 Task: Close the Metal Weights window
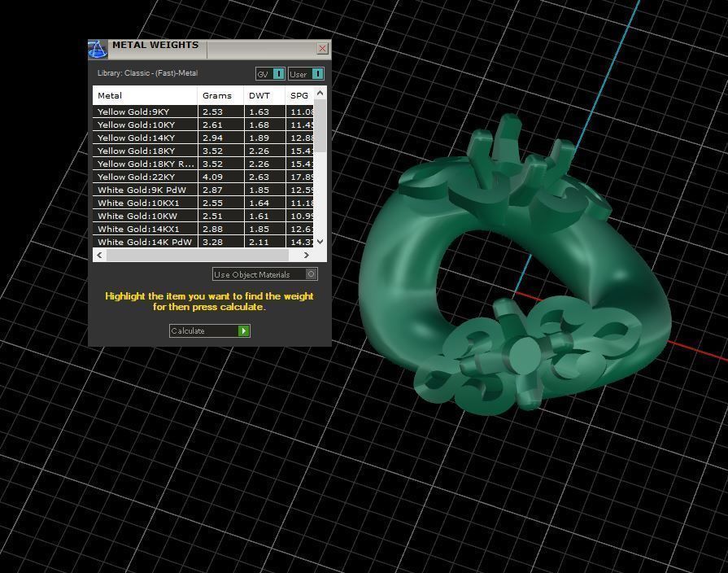coord(323,48)
